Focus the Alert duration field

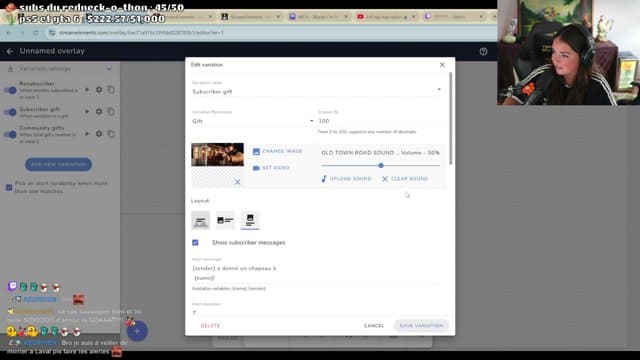coord(316,313)
